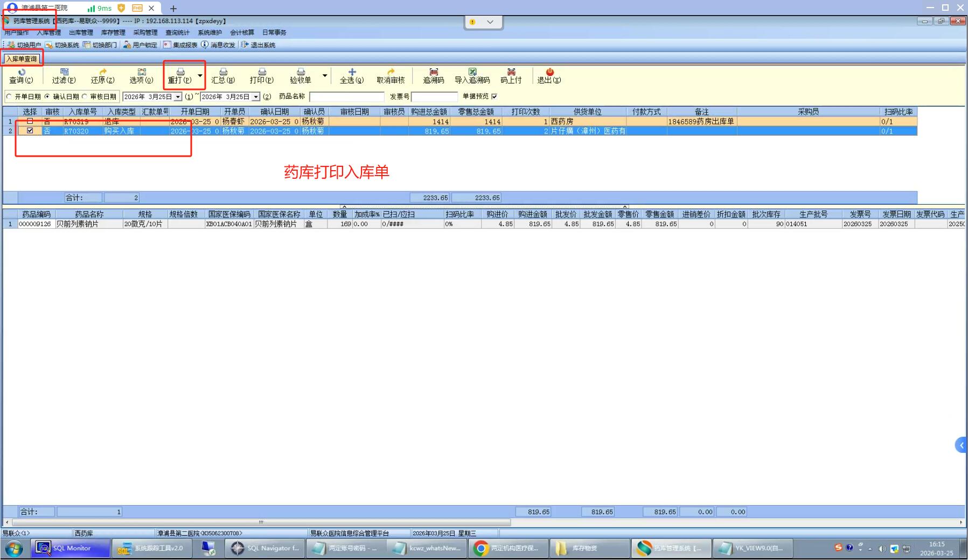Focus the 发票号 input field
Image resolution: width=968 pixels, height=560 pixels.
(434, 97)
